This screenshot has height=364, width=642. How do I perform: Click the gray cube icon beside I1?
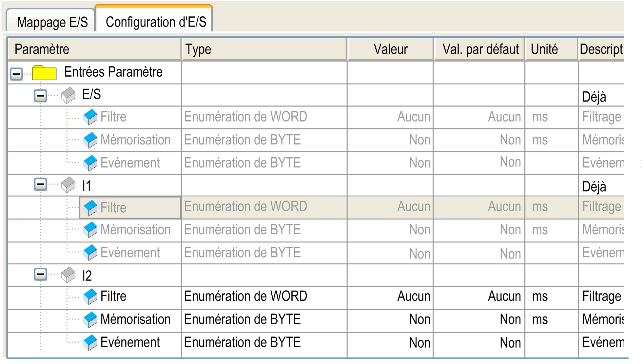tap(68, 185)
